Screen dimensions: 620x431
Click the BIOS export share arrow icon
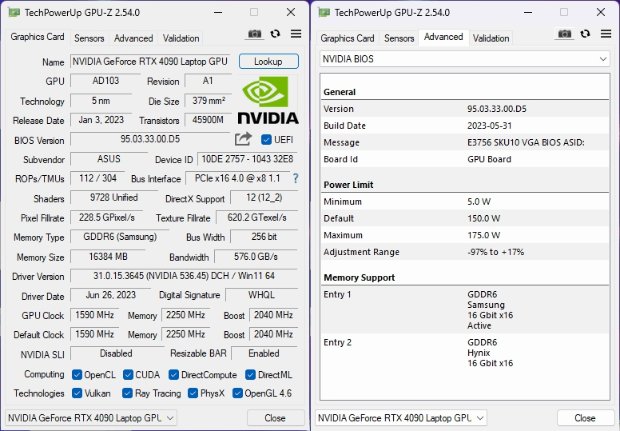tap(243, 139)
